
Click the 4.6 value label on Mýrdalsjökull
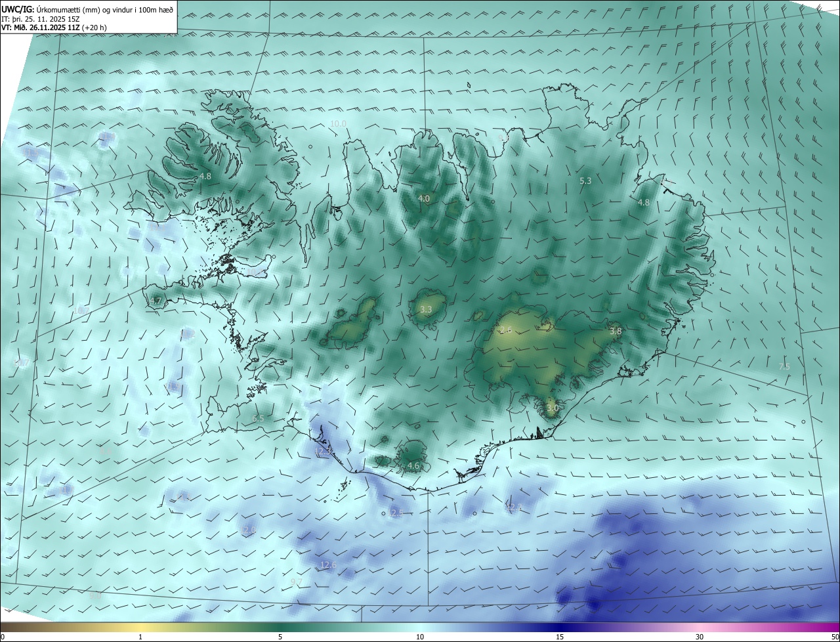coord(413,466)
